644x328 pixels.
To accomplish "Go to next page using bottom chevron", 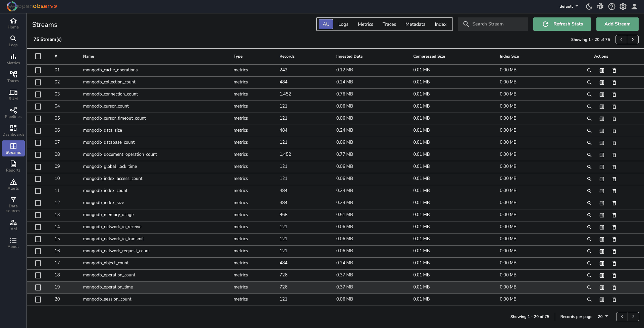I will 633,317.
